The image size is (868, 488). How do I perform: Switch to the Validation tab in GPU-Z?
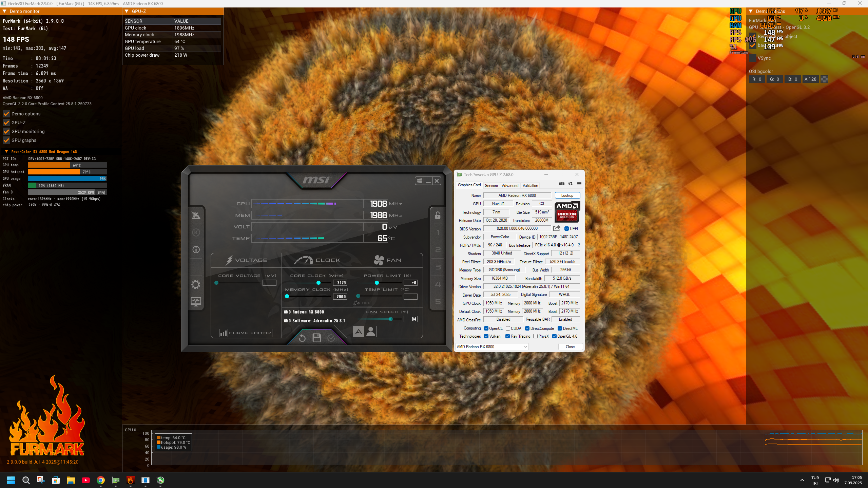[530, 185]
